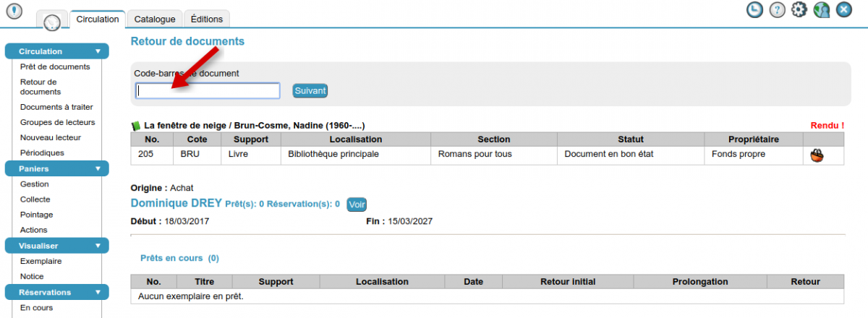Viewport: 868px width, 318px height.
Task: Collapse the Paniers sidebar section
Action: click(98, 169)
